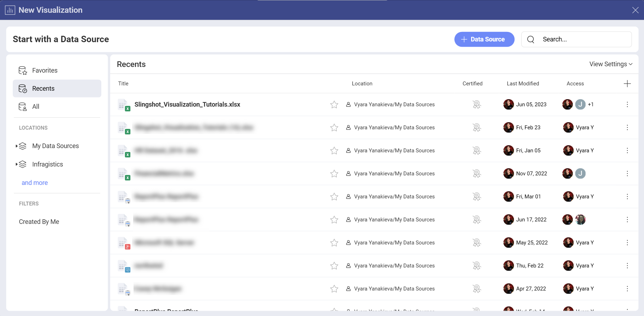Screen dimensions: 644x316
Task: Open more options for Apr 27, 2022 row
Action: [627, 289]
